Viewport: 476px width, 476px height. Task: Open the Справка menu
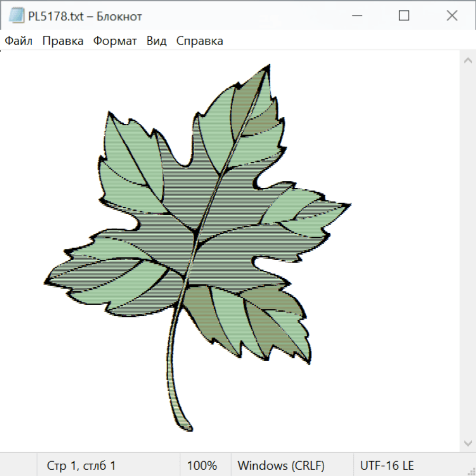(x=199, y=41)
